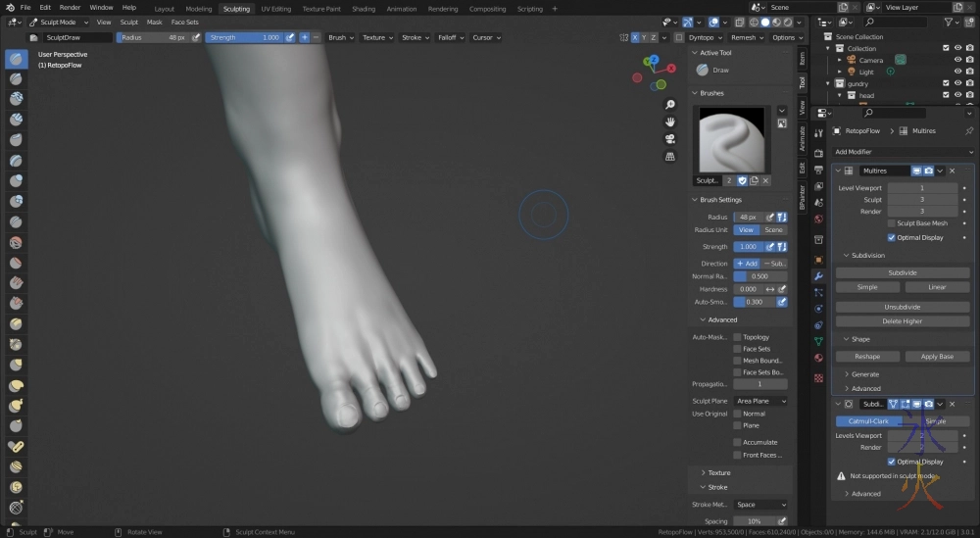
Task: Click the Apply Base button
Action: pos(937,357)
